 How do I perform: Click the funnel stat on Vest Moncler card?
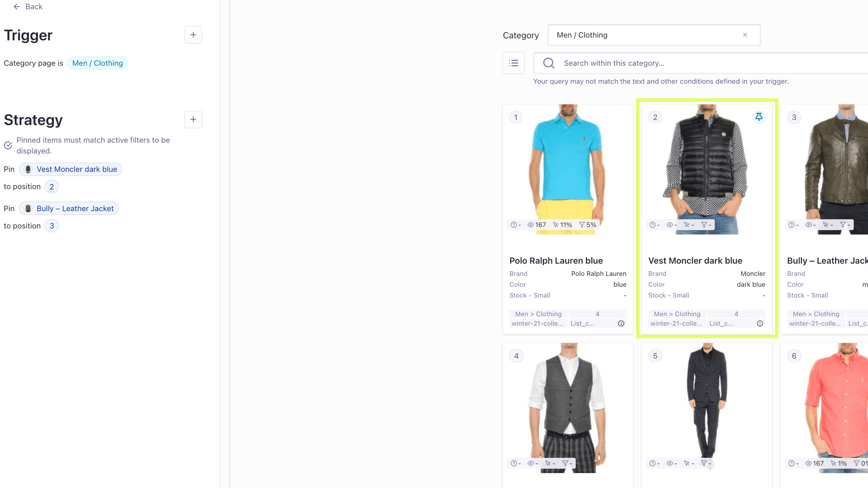706,225
